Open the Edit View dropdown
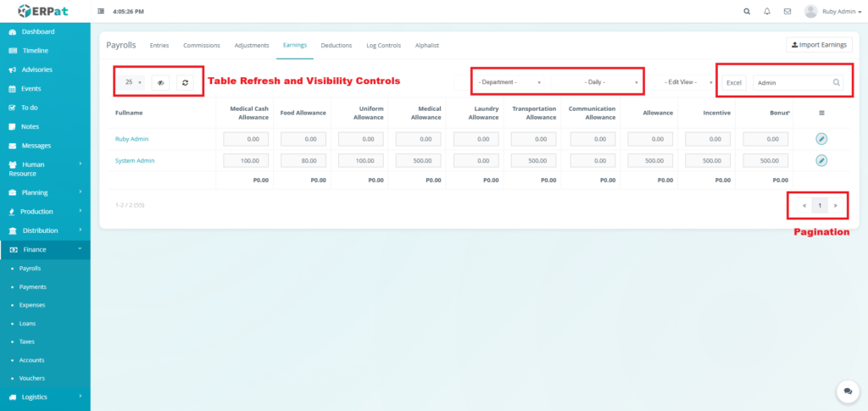This screenshot has height=411, width=868. [687, 82]
